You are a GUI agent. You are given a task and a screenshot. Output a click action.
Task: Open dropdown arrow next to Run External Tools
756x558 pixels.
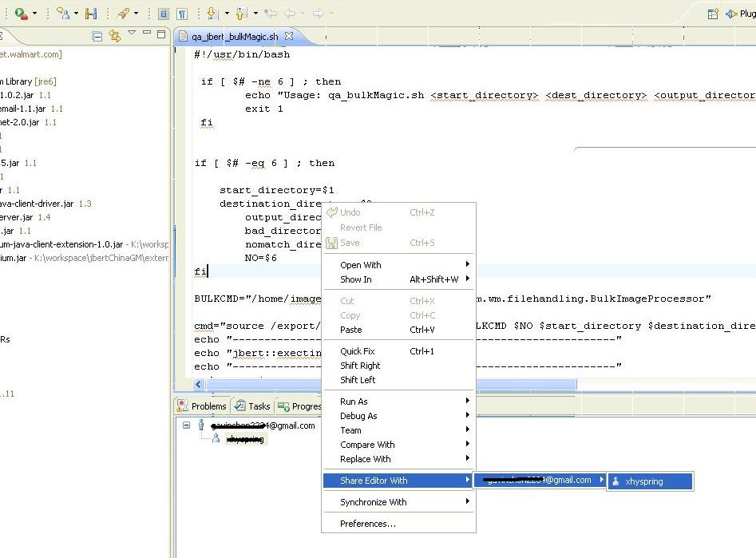tap(34, 14)
